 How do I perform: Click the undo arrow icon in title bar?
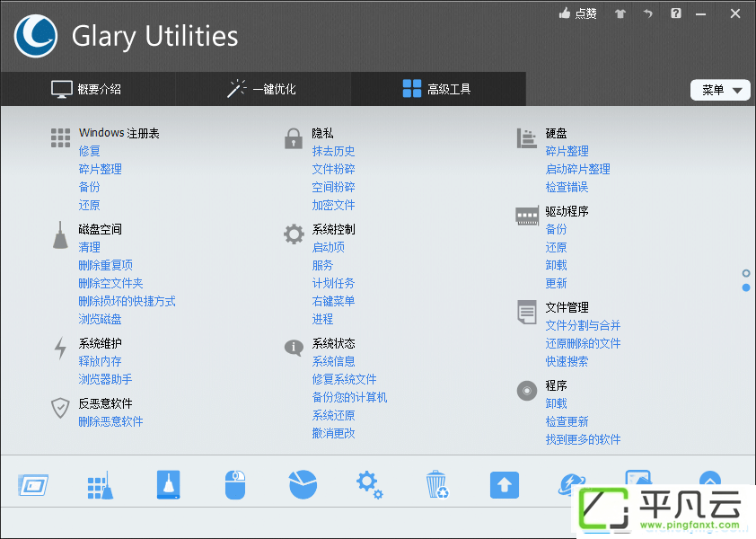(x=648, y=13)
